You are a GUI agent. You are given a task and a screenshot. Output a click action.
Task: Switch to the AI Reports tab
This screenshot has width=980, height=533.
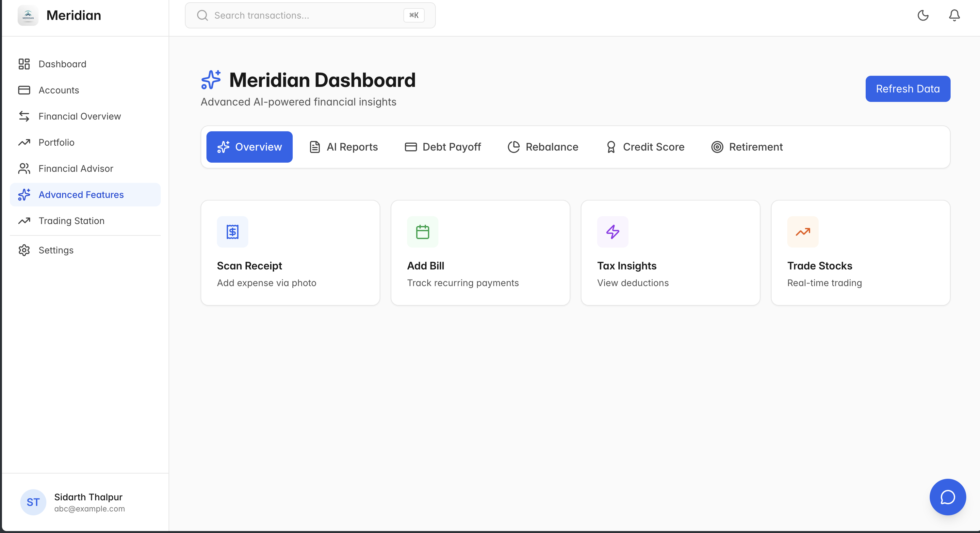point(344,147)
